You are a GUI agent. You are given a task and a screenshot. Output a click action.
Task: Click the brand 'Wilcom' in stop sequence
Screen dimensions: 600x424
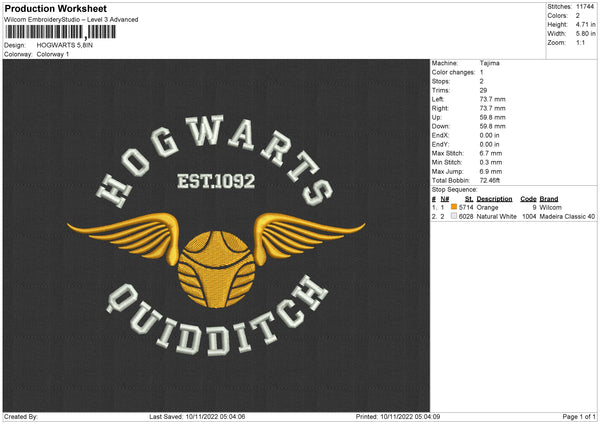[551, 207]
